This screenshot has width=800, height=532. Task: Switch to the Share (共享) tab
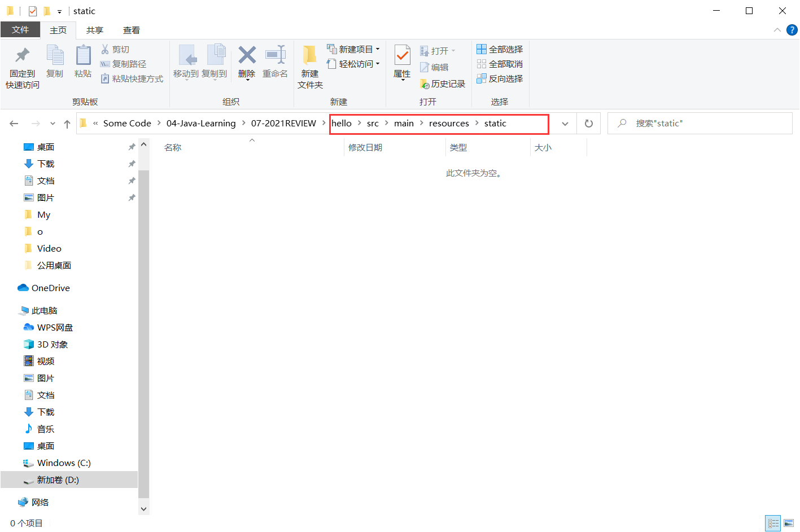[95, 30]
